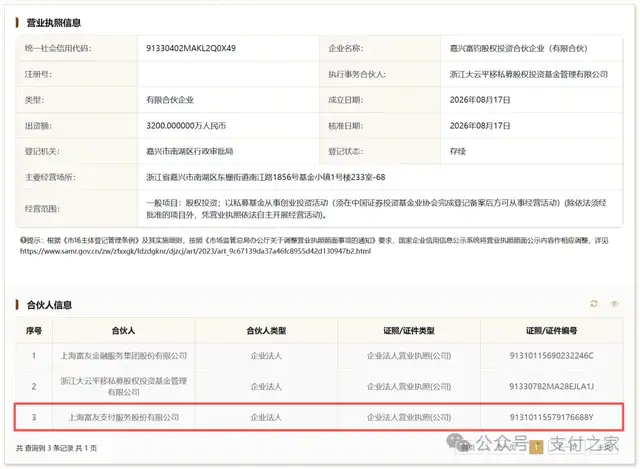Click the type value 有限合伙企业
This screenshot has height=469, width=640.
point(170,100)
